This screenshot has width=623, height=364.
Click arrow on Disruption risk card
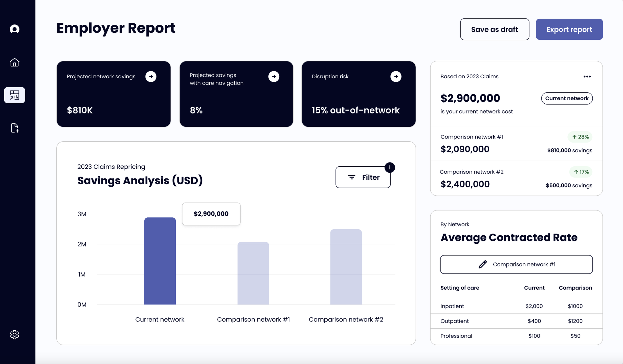pos(396,76)
